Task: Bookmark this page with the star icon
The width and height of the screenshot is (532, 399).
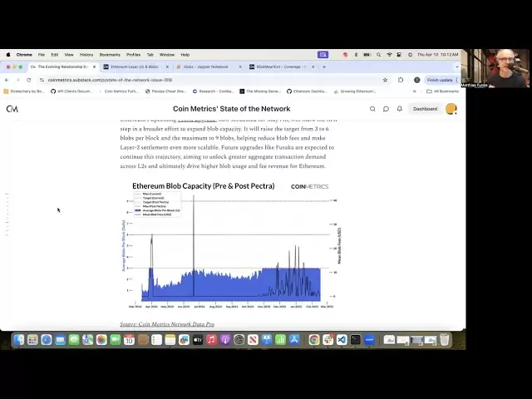Action: tap(385, 80)
